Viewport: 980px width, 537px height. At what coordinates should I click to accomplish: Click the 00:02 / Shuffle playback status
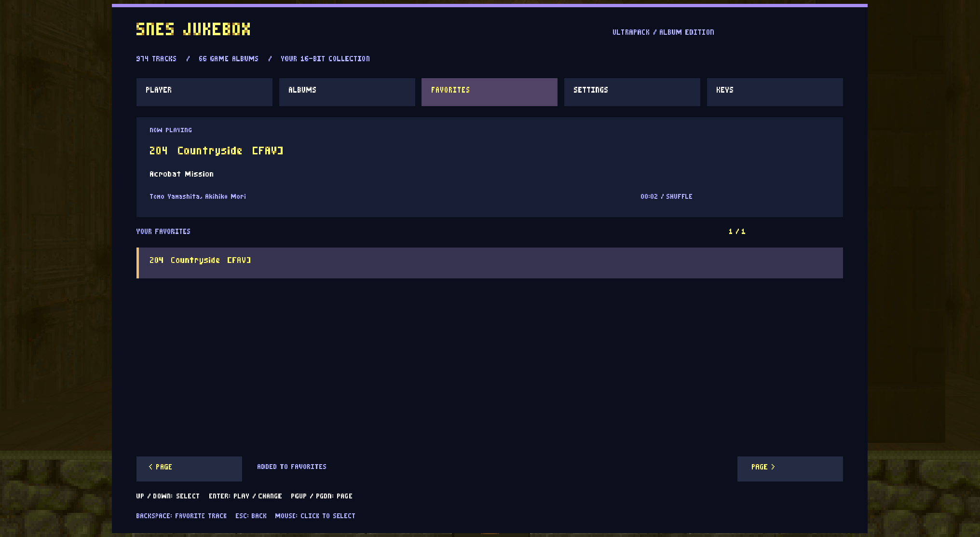click(666, 197)
